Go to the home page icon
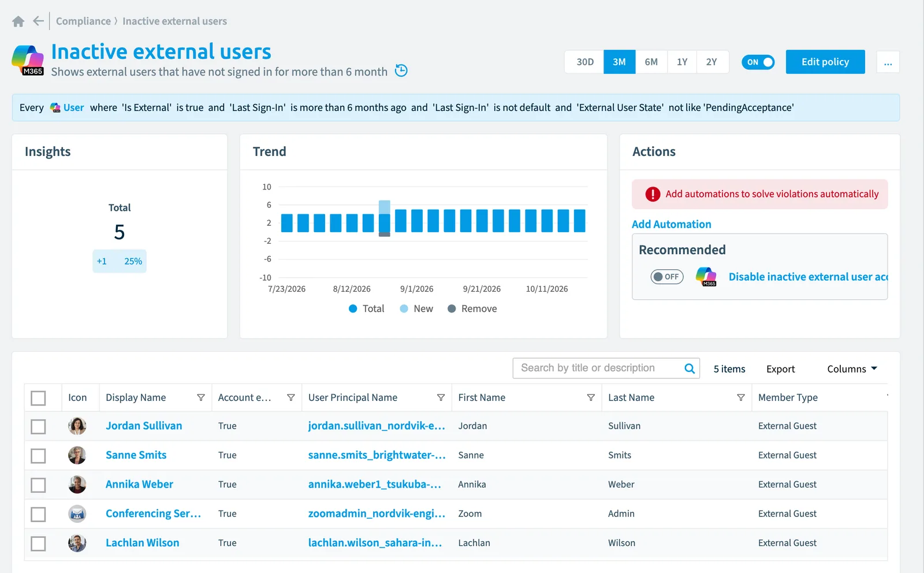This screenshot has height=573, width=924. click(18, 21)
